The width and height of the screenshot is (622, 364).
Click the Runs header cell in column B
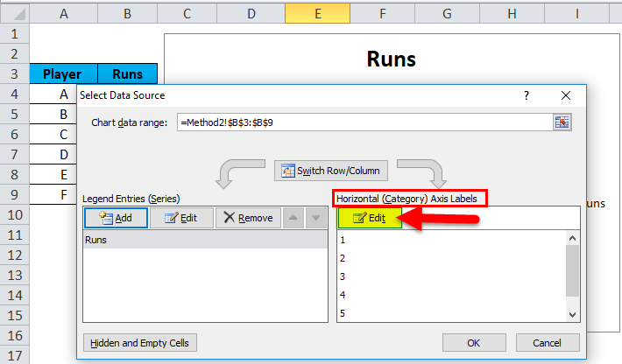click(x=127, y=73)
